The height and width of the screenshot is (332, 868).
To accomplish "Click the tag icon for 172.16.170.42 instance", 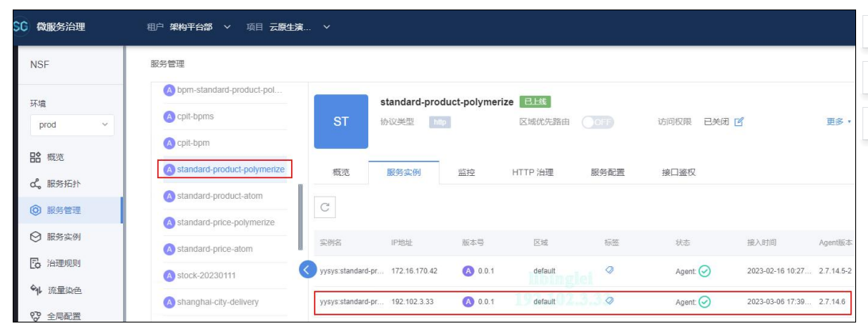I will (609, 270).
